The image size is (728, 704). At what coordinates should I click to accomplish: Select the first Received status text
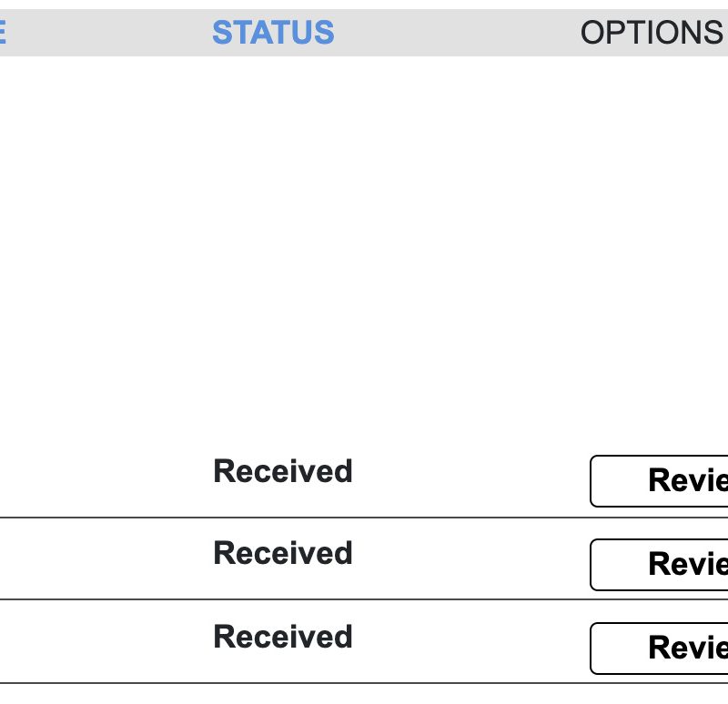[283, 471]
